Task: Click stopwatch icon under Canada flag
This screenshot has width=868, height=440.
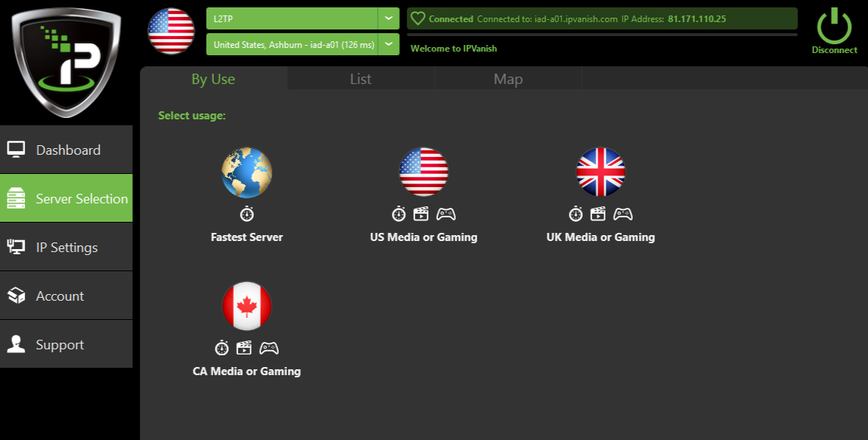Action: pos(222,348)
